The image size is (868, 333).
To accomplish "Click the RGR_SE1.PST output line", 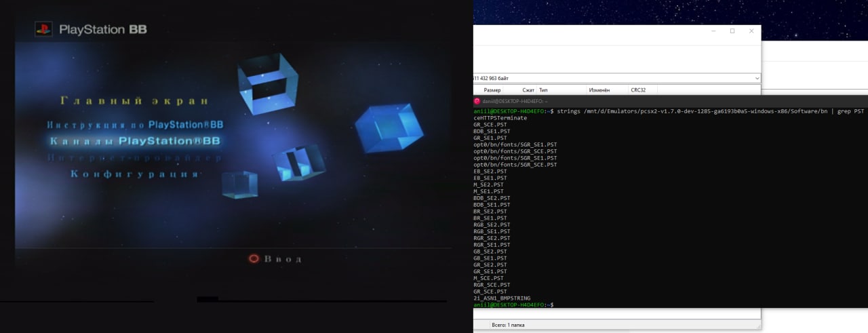I will [492, 245].
